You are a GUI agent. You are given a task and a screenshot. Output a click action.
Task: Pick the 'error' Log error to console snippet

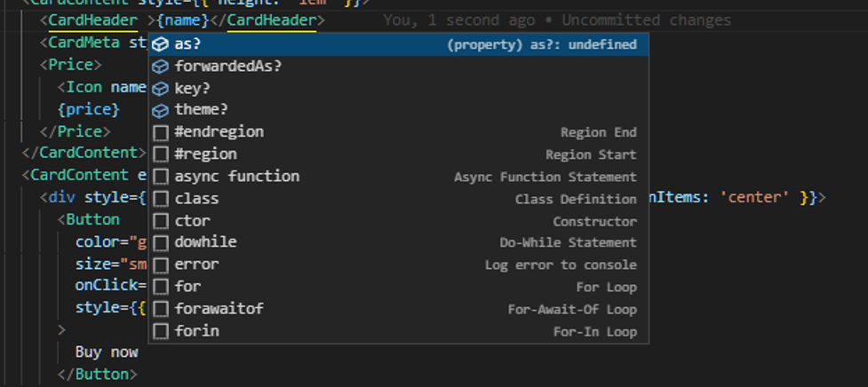[196, 265]
